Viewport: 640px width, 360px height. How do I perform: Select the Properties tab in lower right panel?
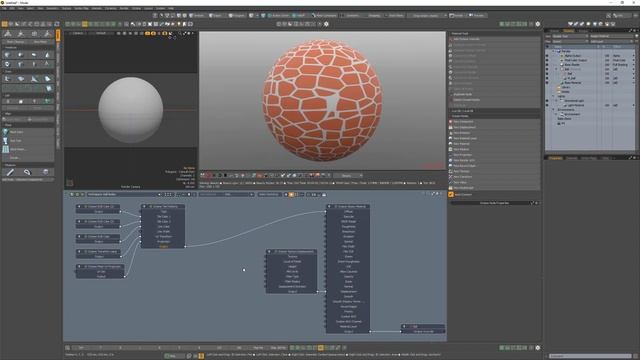(x=555, y=158)
